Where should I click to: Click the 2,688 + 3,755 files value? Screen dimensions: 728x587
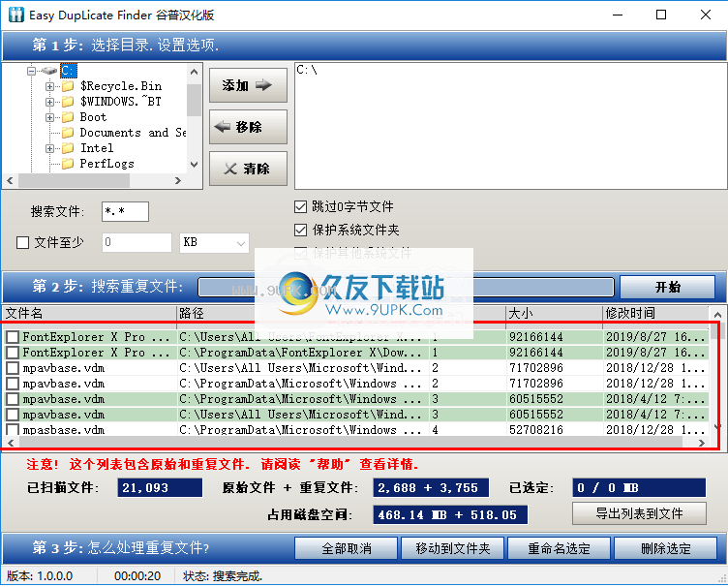431,487
